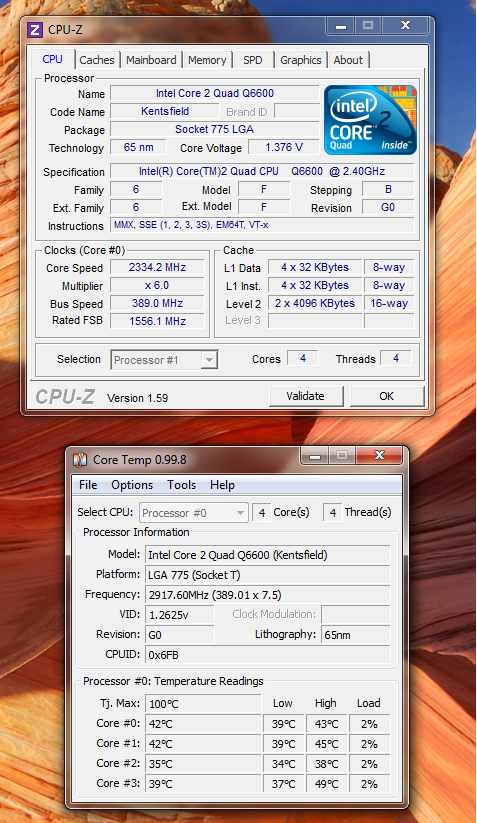
Task: Open the About tab
Action: click(348, 60)
